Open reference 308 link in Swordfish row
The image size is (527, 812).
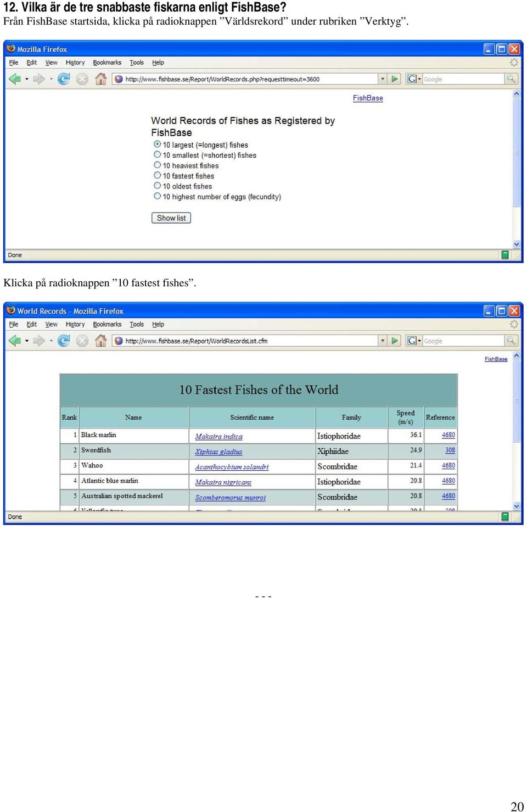pos(450,451)
